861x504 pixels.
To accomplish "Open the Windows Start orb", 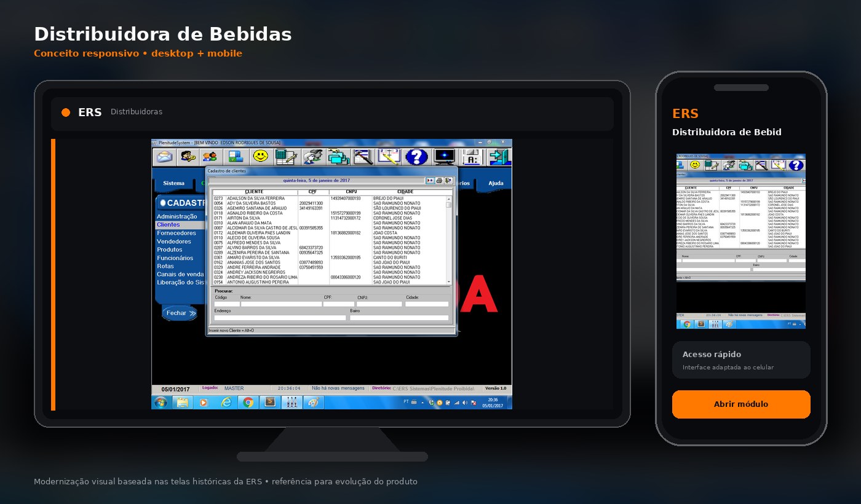I will coord(161,403).
